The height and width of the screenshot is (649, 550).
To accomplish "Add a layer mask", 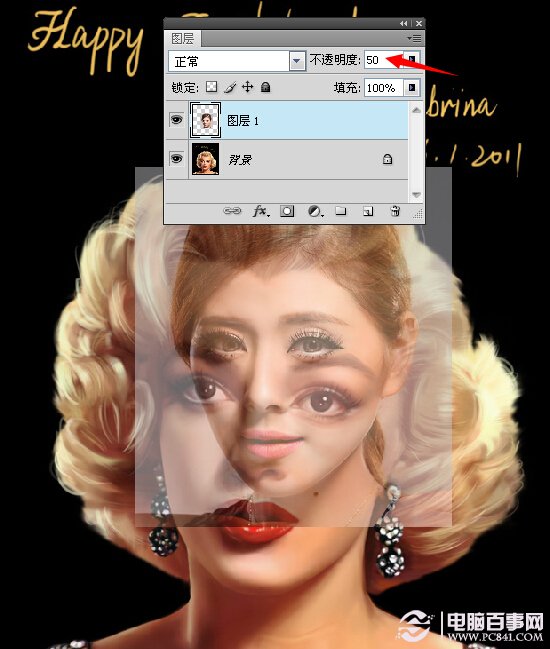I will 287,212.
